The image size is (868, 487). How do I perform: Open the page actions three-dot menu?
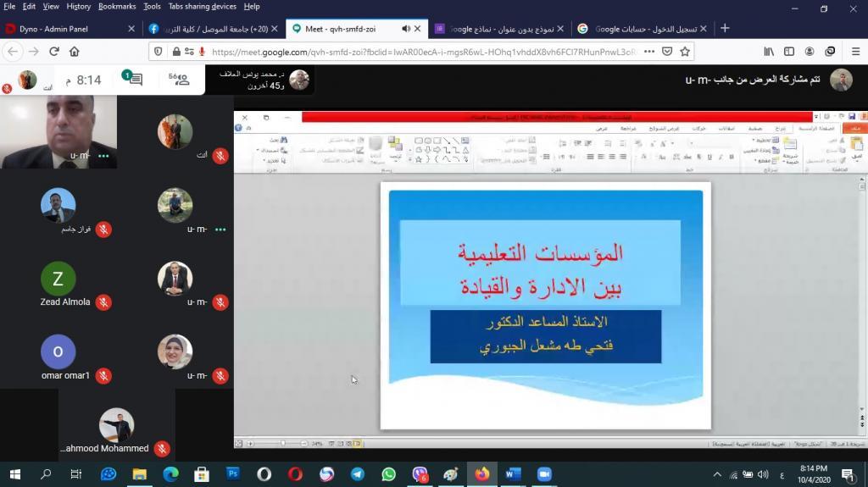[648, 52]
